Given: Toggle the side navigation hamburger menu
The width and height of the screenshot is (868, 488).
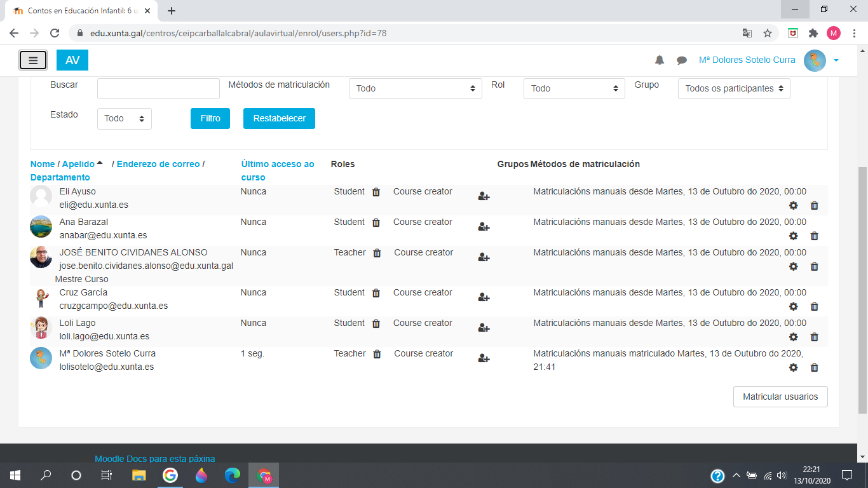Looking at the screenshot, I should [33, 60].
